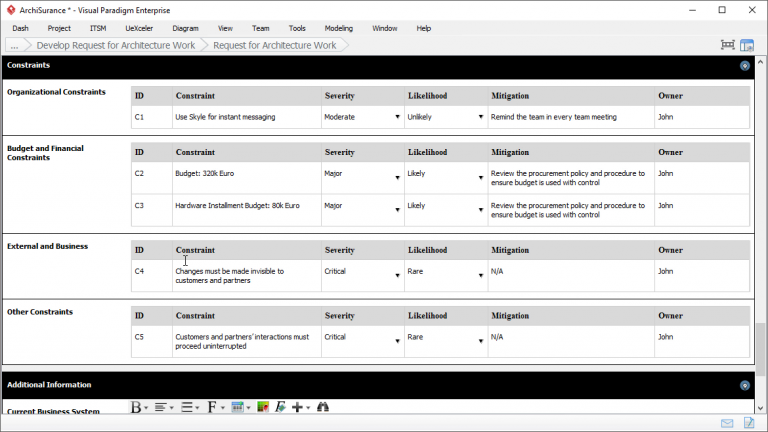The width and height of the screenshot is (768, 432).
Task: Open the Modeling menu
Action: [338, 28]
